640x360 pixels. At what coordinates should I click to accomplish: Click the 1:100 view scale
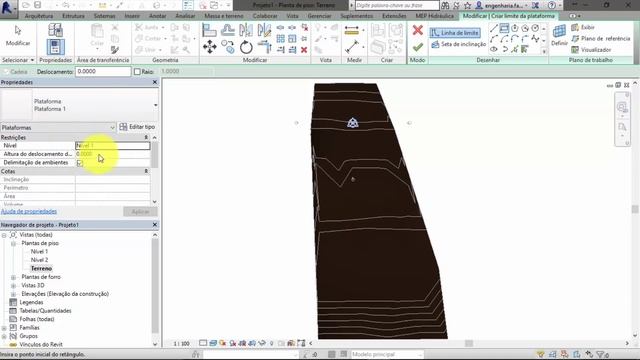pyautogui.click(x=181, y=344)
